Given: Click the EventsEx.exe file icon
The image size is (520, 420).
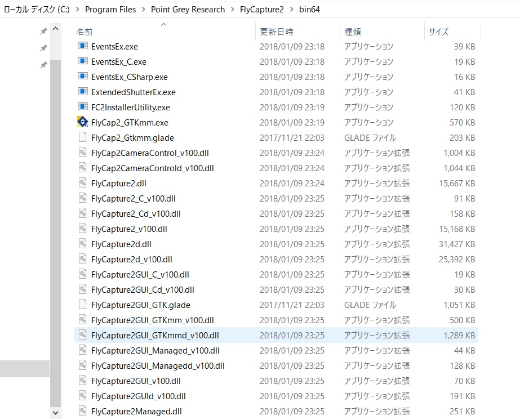Looking at the screenshot, I should [x=83, y=46].
